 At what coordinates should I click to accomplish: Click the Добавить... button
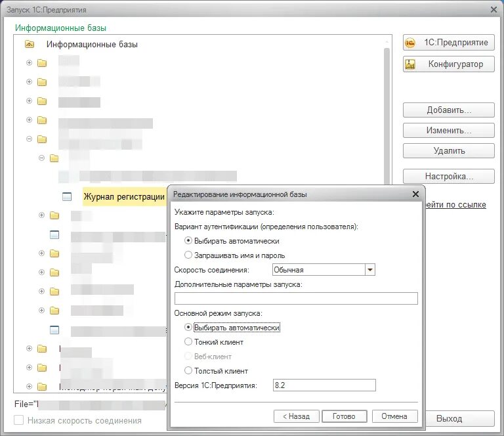pyautogui.click(x=448, y=110)
